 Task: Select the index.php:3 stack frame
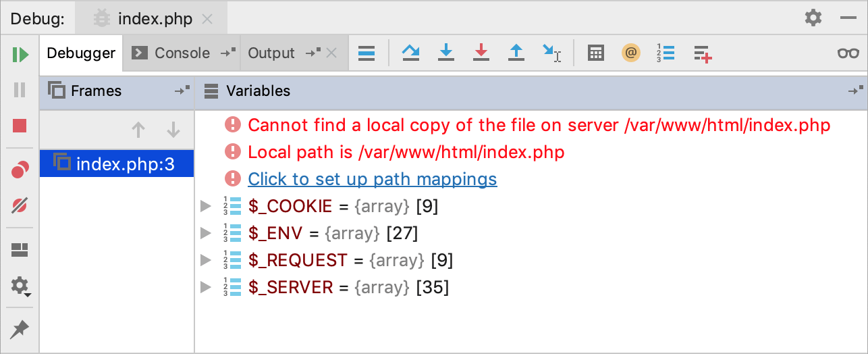(117, 163)
